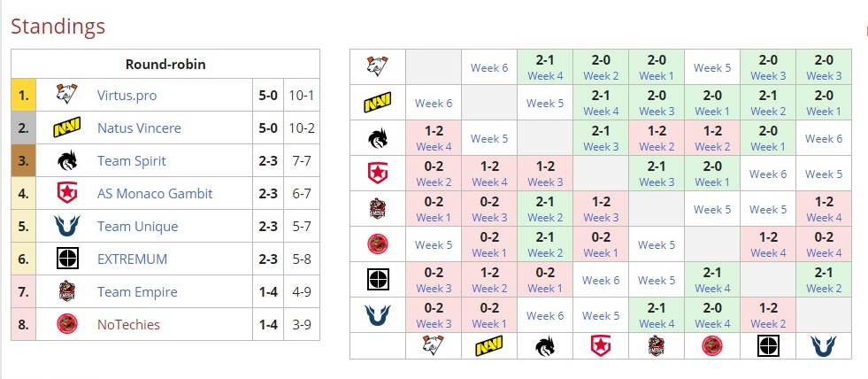Screen dimensions: 868x379
Task: Open the Natus Vincere team name link
Action: (x=139, y=128)
